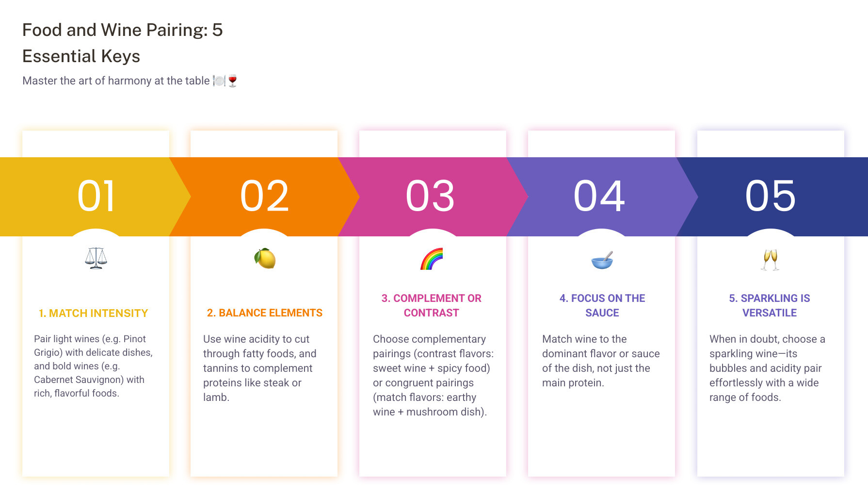This screenshot has height=497, width=868.
Task: Select the orange 02 arrow step
Action: [265, 196]
